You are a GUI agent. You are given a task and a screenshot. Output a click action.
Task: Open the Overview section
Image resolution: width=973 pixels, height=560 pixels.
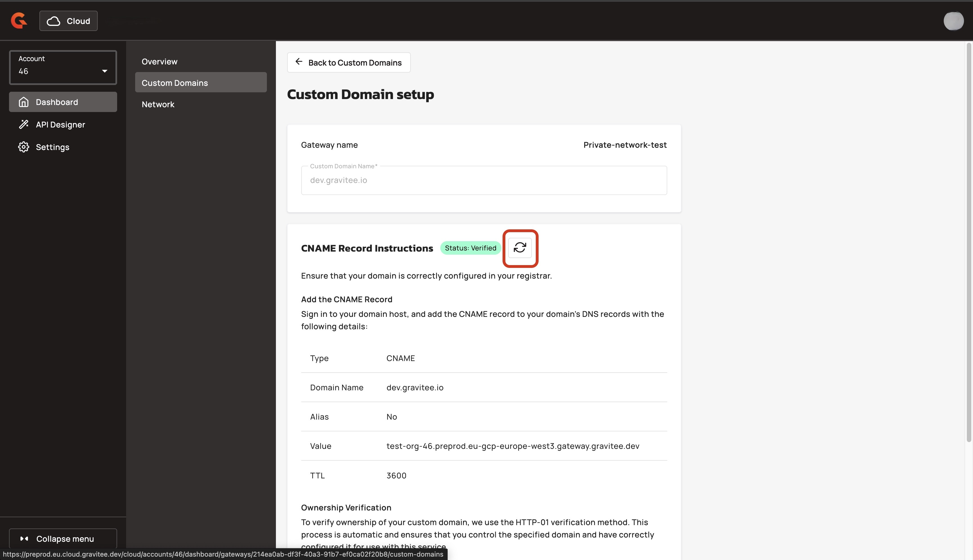[x=159, y=62]
